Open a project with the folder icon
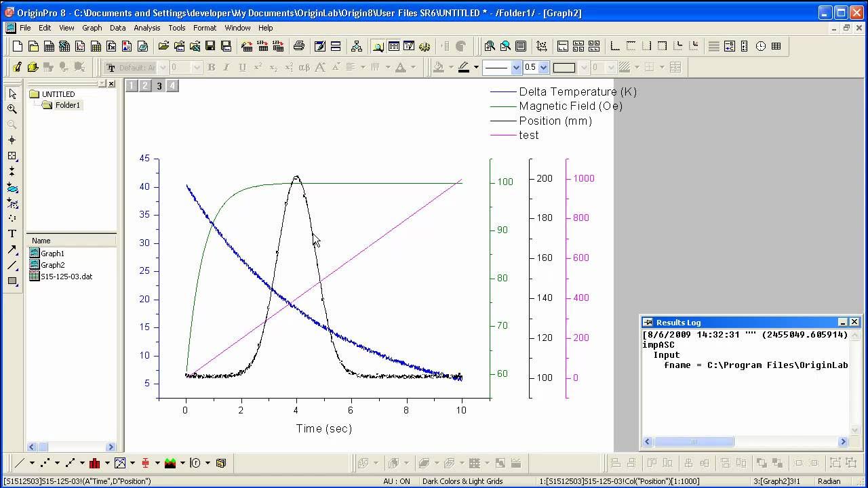 pos(163,46)
